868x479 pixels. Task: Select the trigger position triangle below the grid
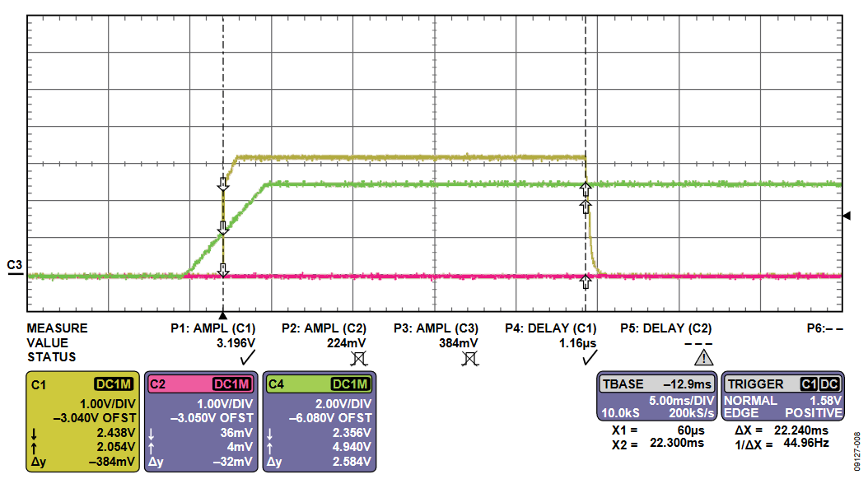[x=222, y=316]
